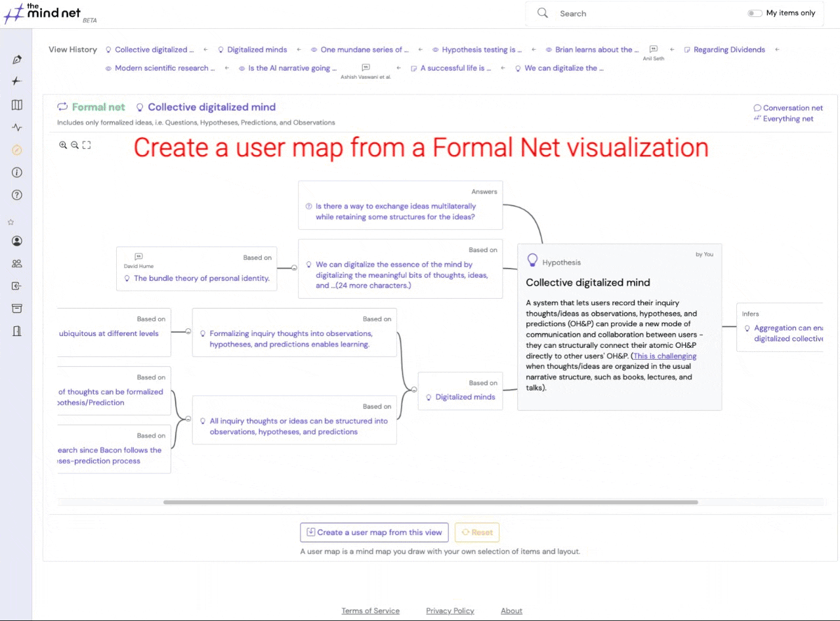Screen dimensions: 840x621
Task: Open 'The bundle theory of personal identity' node
Action: (x=201, y=278)
